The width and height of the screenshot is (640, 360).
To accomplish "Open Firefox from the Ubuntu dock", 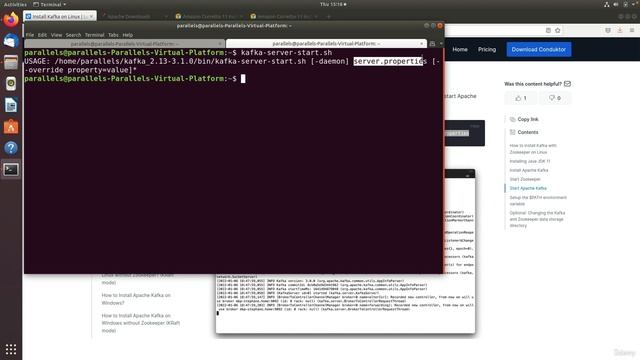I will point(11,19).
